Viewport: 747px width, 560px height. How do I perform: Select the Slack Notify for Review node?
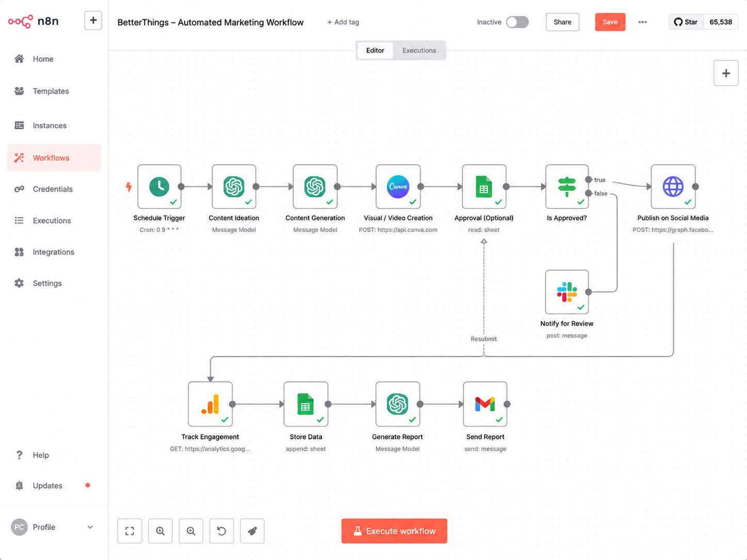pos(567,292)
